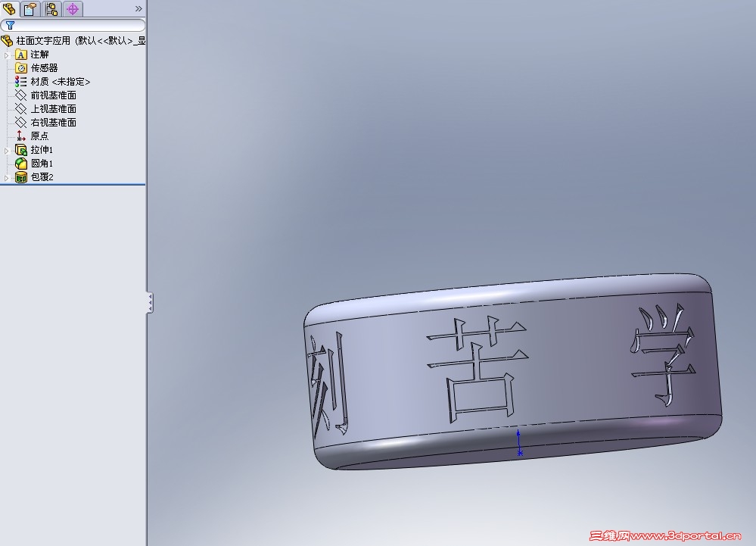Select the 传感器 label
This screenshot has height=546, width=756.
click(x=44, y=68)
